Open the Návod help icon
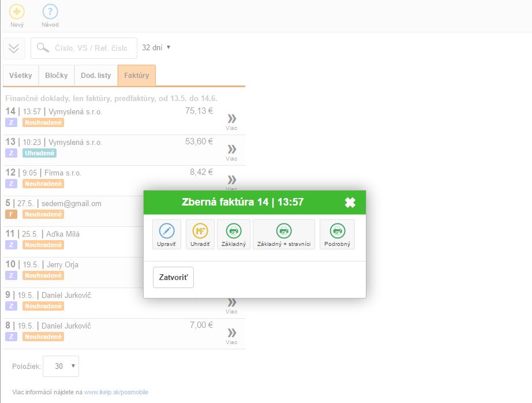The height and width of the screenshot is (403, 532). [x=50, y=13]
